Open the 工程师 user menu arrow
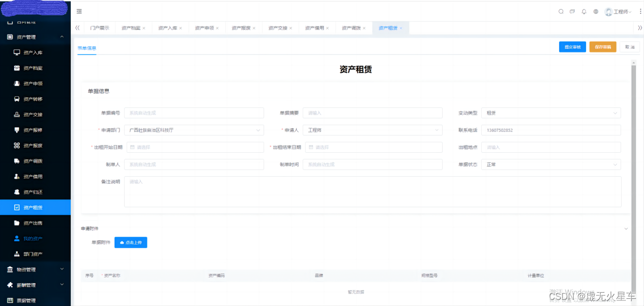The image size is (644, 306). click(x=630, y=12)
